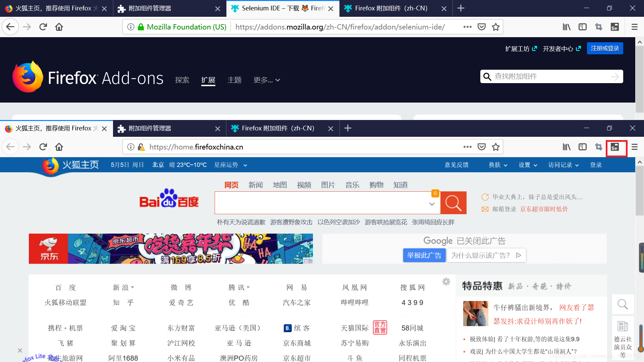
Task: Expand 新浪 site dropdown arrow
Action: click(x=132, y=287)
